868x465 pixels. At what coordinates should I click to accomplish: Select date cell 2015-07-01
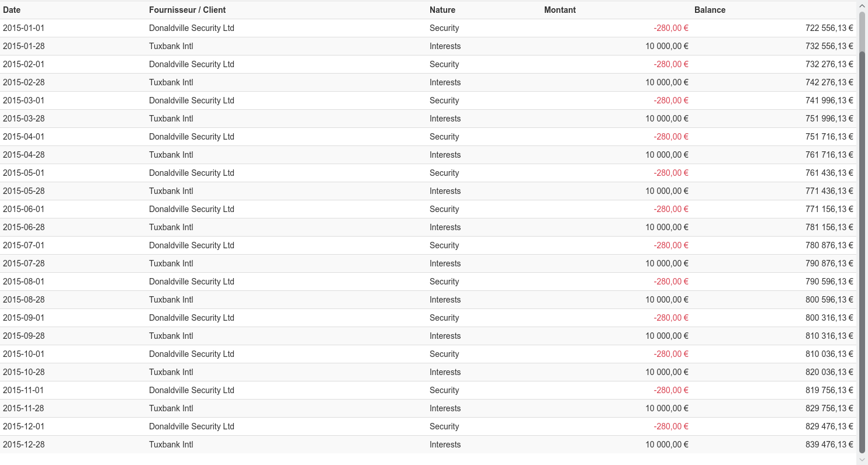click(x=23, y=245)
